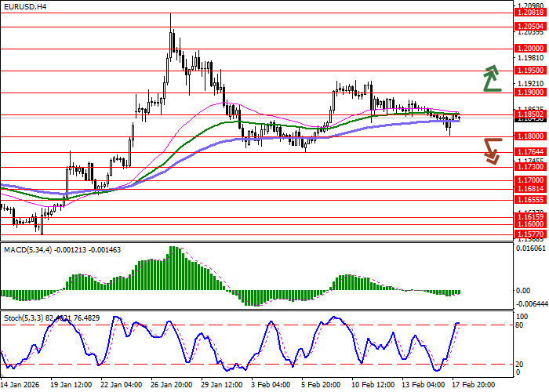Select the 1.20504 price level label
The width and height of the screenshot is (549, 392).
coord(529,27)
